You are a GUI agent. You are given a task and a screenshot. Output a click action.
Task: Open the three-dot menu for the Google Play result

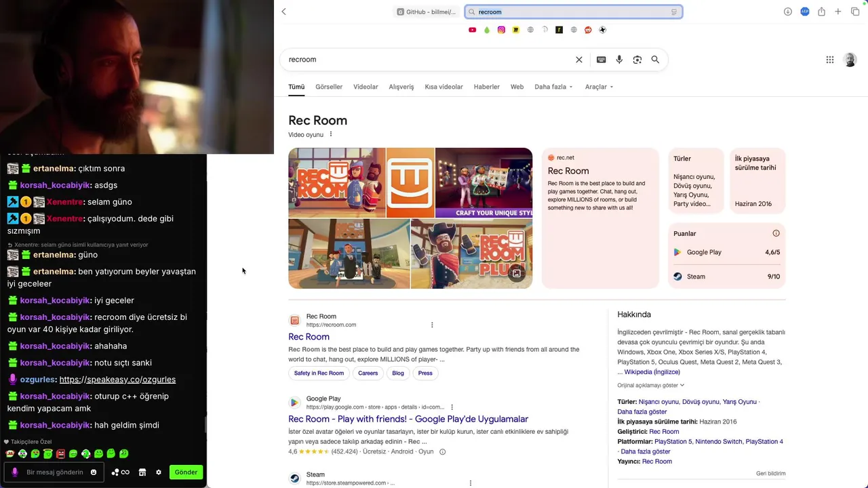coord(452,407)
